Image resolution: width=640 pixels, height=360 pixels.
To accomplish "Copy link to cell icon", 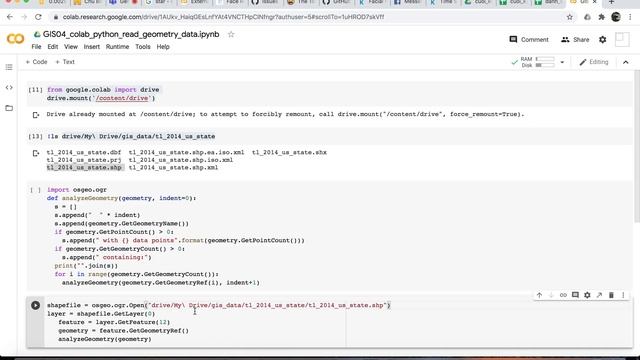I will click(x=563, y=295).
